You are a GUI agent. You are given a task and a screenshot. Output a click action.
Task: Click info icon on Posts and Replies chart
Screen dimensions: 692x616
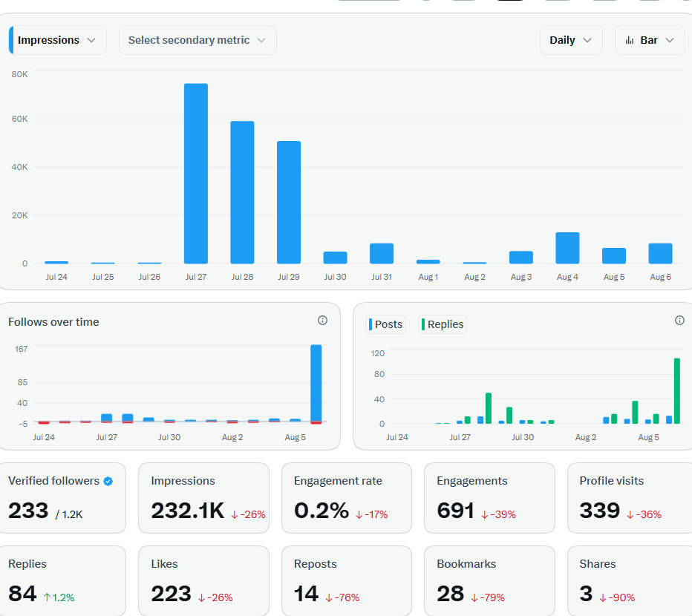pyautogui.click(x=679, y=321)
